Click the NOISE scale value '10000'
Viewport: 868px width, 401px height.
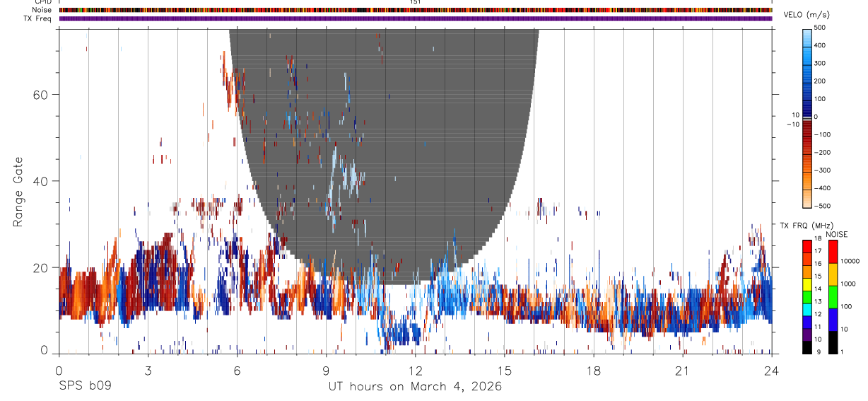[x=850, y=261]
